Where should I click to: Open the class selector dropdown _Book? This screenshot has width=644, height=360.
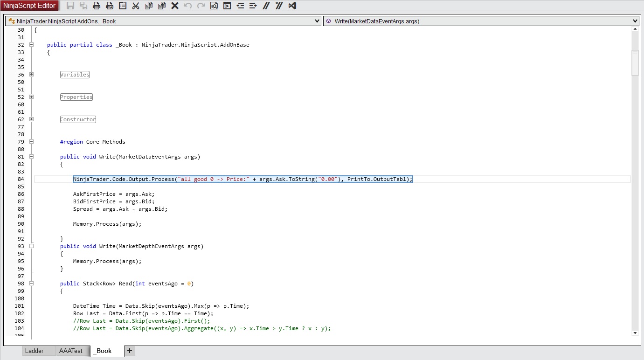pyautogui.click(x=163, y=21)
